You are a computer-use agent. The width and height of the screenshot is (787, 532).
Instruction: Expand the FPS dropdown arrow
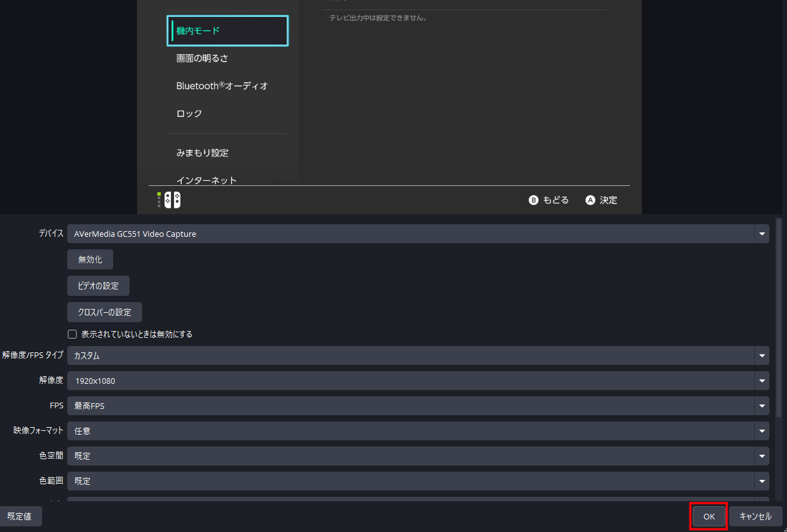[762, 406]
